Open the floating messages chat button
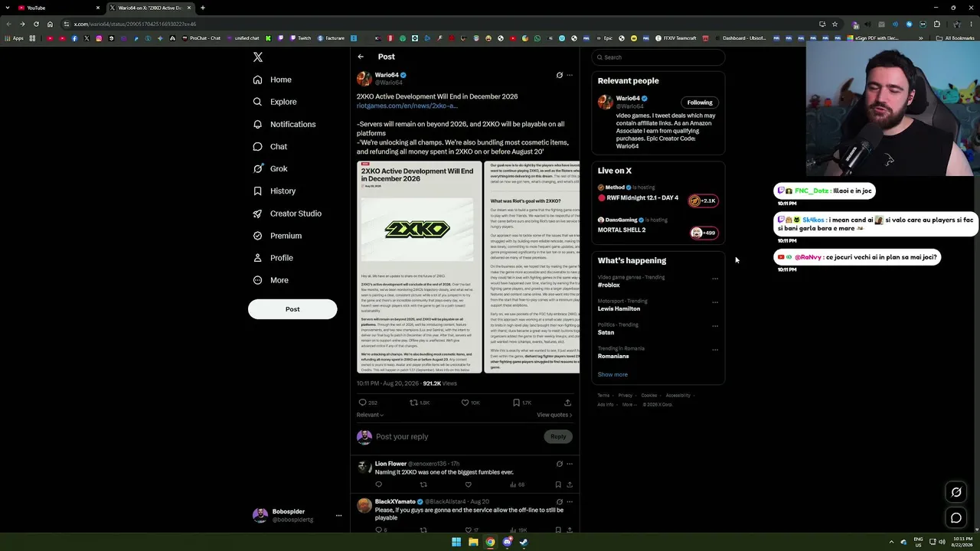Image resolution: width=980 pixels, height=551 pixels. (956, 518)
